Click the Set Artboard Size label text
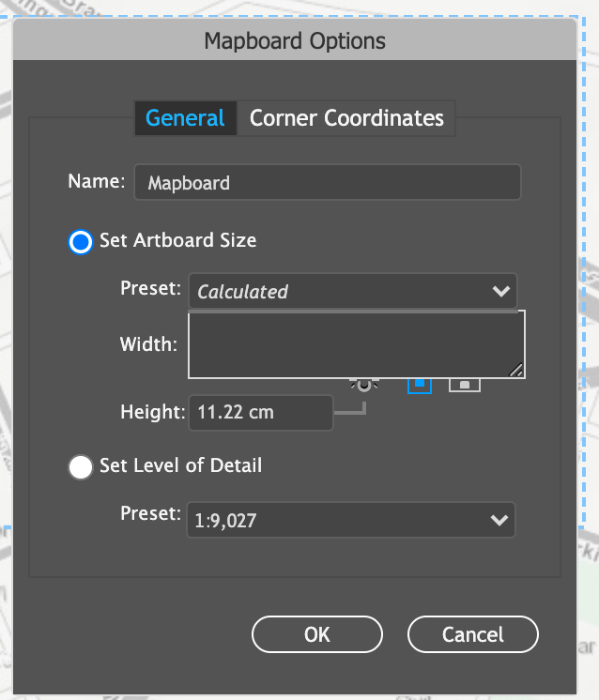This screenshot has width=599, height=700. coord(177,240)
